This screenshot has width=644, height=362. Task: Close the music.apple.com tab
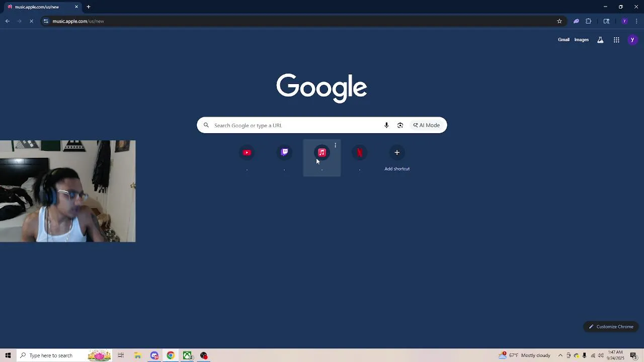point(76,7)
